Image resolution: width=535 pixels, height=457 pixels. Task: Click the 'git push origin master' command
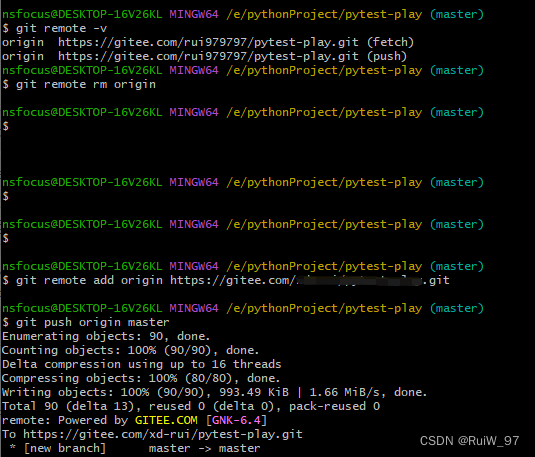86,322
